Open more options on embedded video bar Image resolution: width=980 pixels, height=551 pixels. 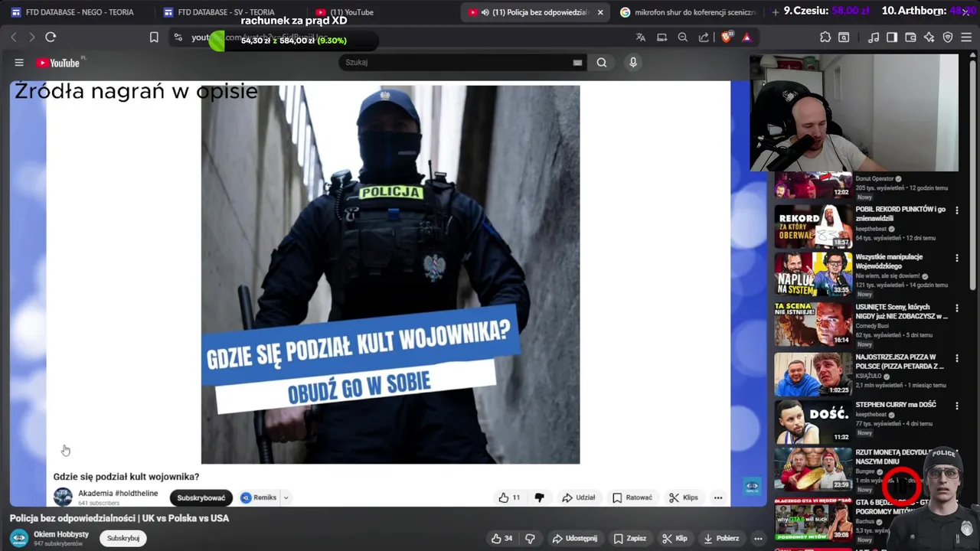718,497
